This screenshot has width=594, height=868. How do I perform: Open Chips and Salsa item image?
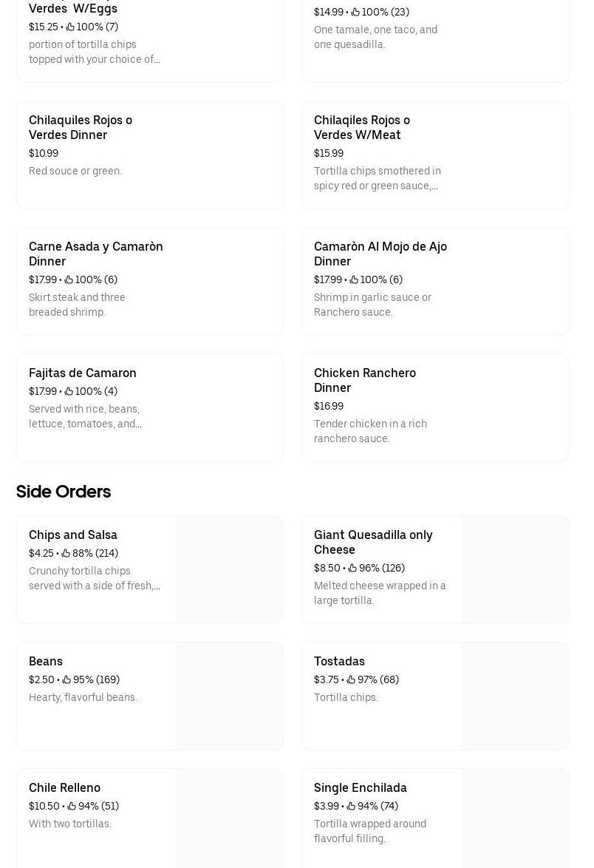[x=229, y=569]
